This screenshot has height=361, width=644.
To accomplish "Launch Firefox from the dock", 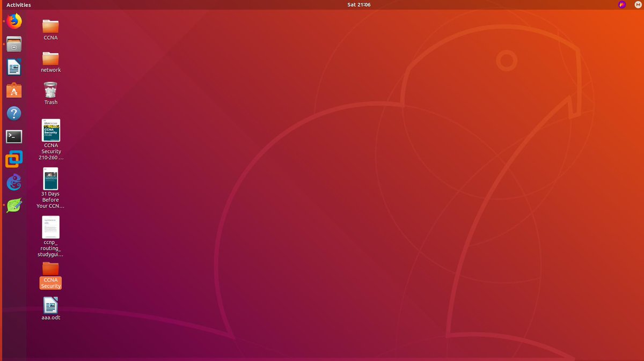I will (x=14, y=21).
